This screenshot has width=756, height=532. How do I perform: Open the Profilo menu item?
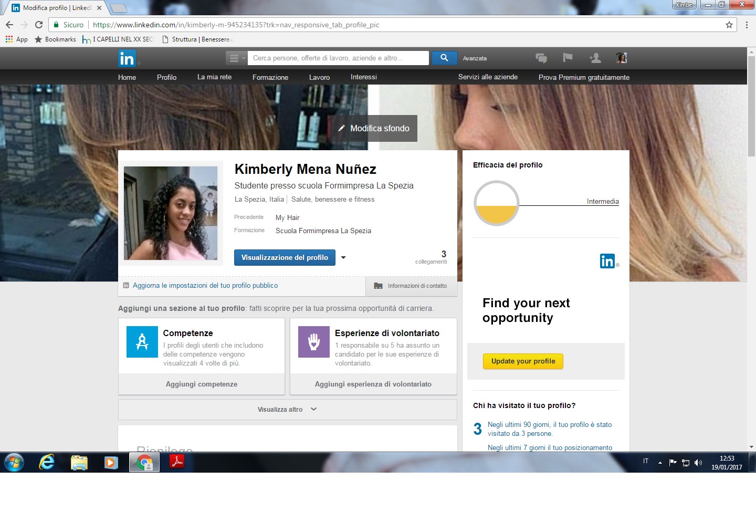[166, 77]
